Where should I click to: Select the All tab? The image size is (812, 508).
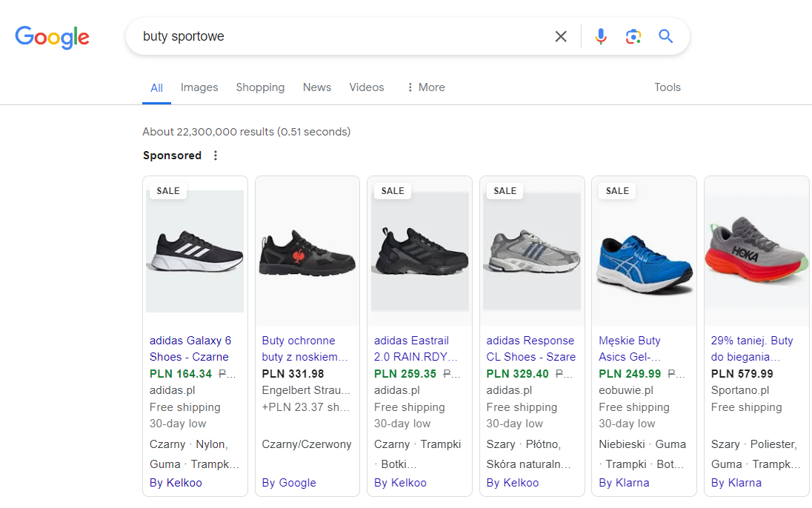pyautogui.click(x=156, y=87)
